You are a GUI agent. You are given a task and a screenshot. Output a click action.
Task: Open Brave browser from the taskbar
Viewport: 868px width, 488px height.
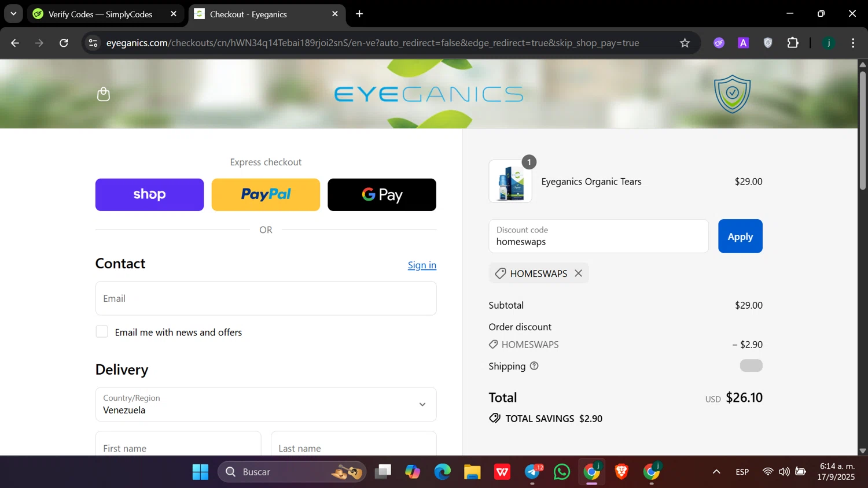click(621, 472)
